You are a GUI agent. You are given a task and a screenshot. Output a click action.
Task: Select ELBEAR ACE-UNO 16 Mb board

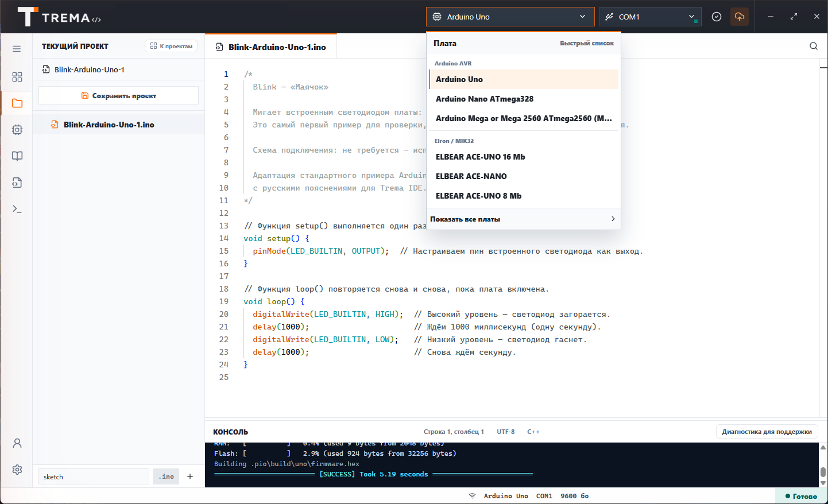tap(524, 157)
